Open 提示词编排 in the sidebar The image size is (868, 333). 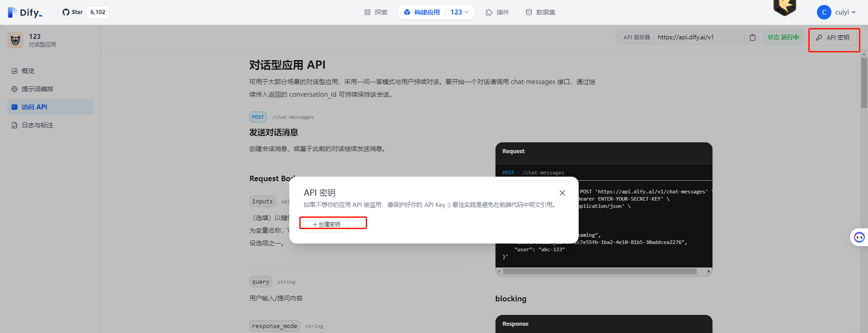50,89
